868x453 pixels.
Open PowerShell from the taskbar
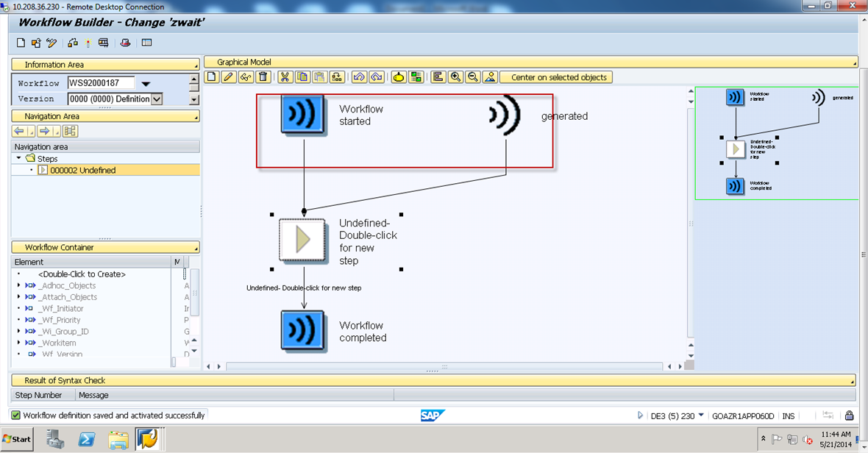point(86,439)
